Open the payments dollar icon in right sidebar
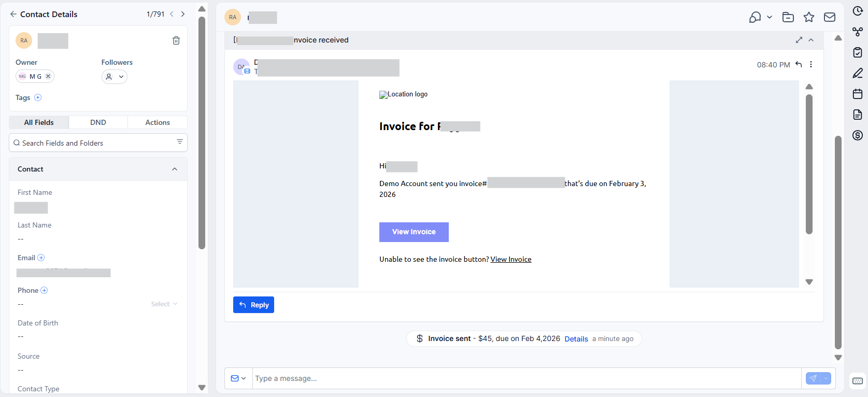 pos(858,135)
